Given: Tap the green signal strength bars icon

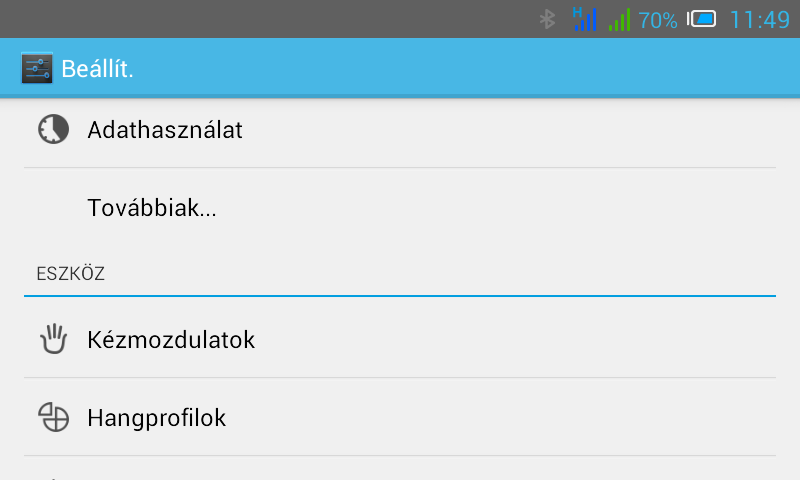Looking at the screenshot, I should point(619,19).
